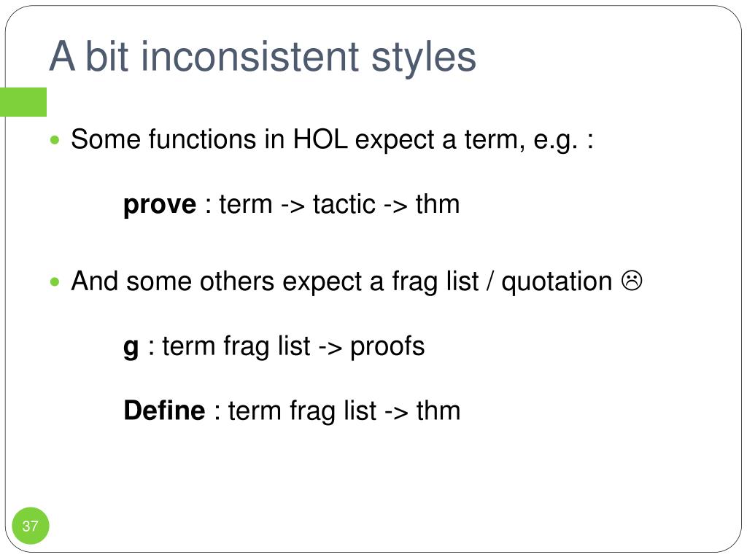The height and width of the screenshot is (560, 747).
Task: Click the 'term frag list -> thm' signature
Action: (344, 411)
